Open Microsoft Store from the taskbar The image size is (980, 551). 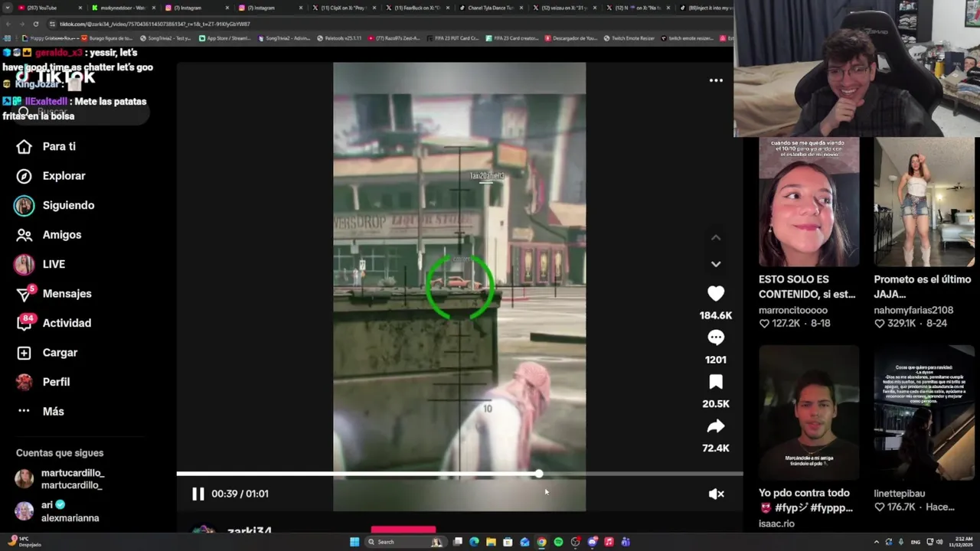pyautogui.click(x=508, y=542)
